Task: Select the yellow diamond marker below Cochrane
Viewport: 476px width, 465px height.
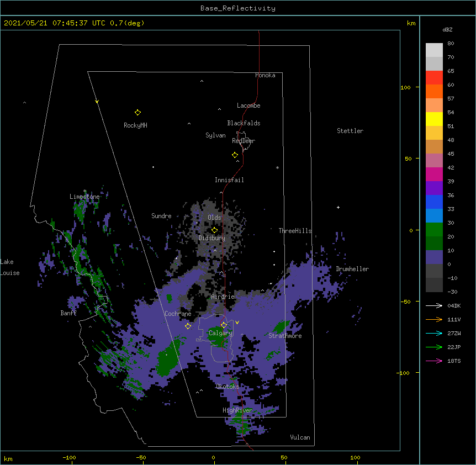Action: coord(188,326)
